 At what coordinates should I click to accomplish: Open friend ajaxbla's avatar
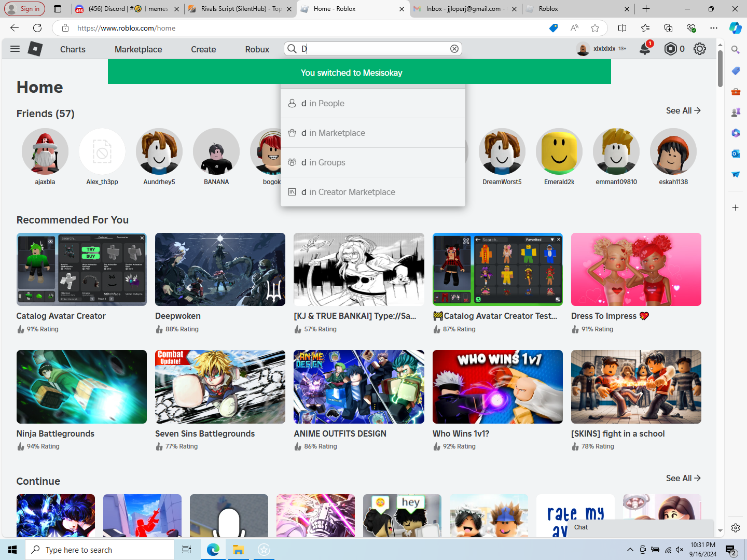pyautogui.click(x=45, y=151)
